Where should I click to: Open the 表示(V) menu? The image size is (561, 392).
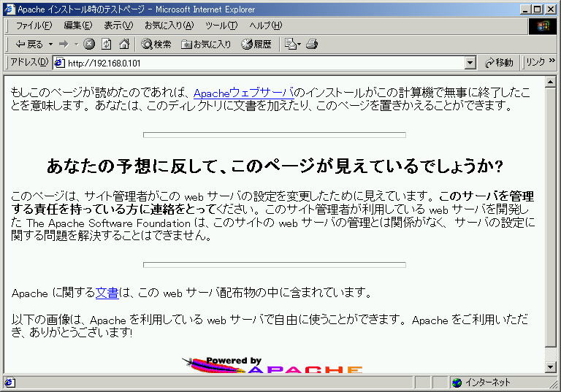pos(118,26)
